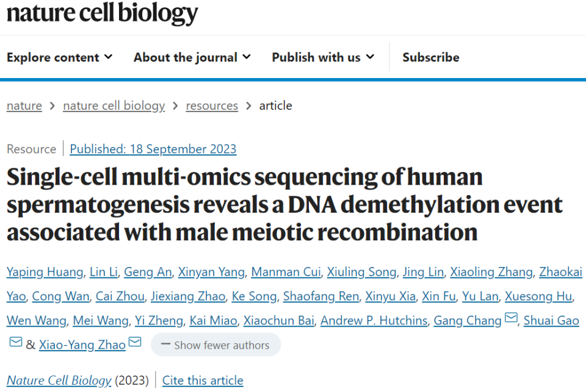Collapse list with Show fewer authors
Viewport: 586px width, 392px height.
(x=215, y=345)
